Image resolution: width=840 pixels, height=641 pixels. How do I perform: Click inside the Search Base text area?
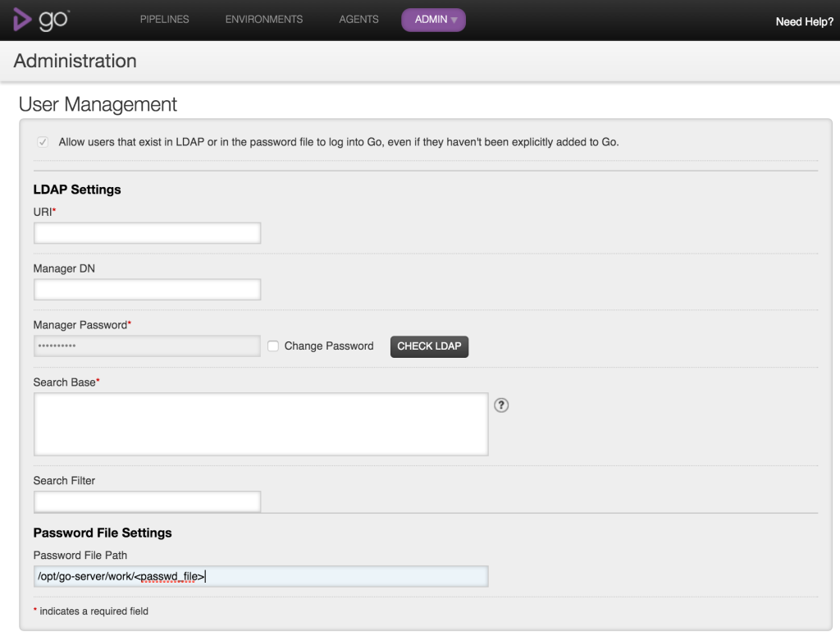[x=261, y=424]
